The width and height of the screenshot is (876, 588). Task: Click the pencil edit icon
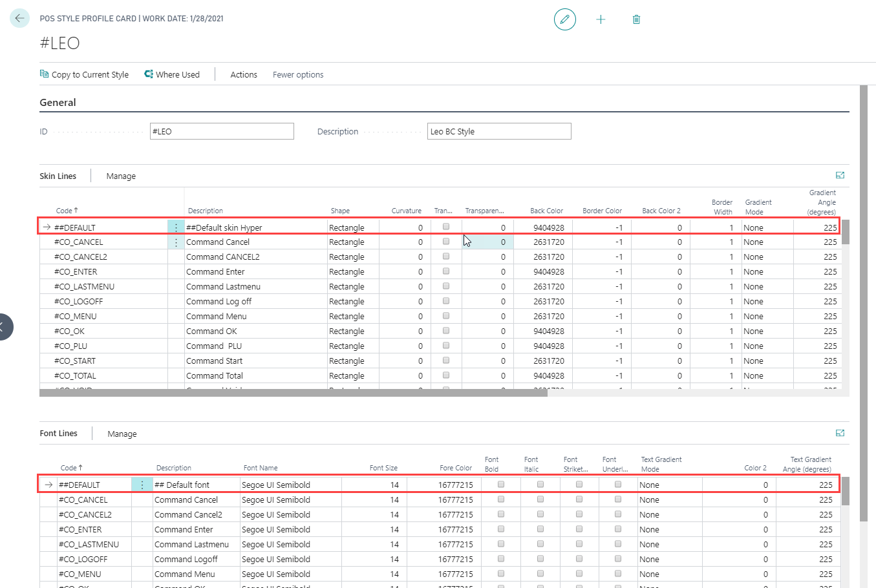564,19
